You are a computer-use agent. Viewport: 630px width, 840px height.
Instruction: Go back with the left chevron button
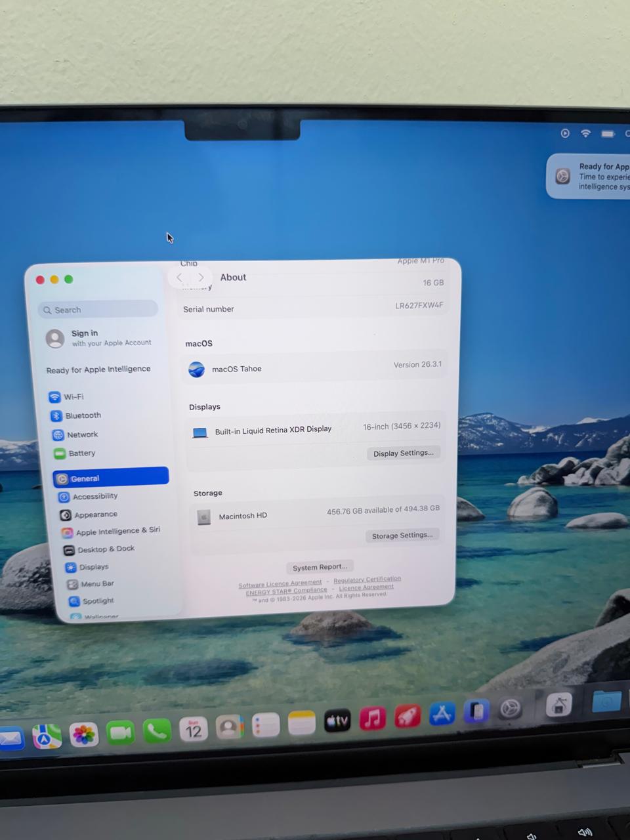(x=179, y=278)
